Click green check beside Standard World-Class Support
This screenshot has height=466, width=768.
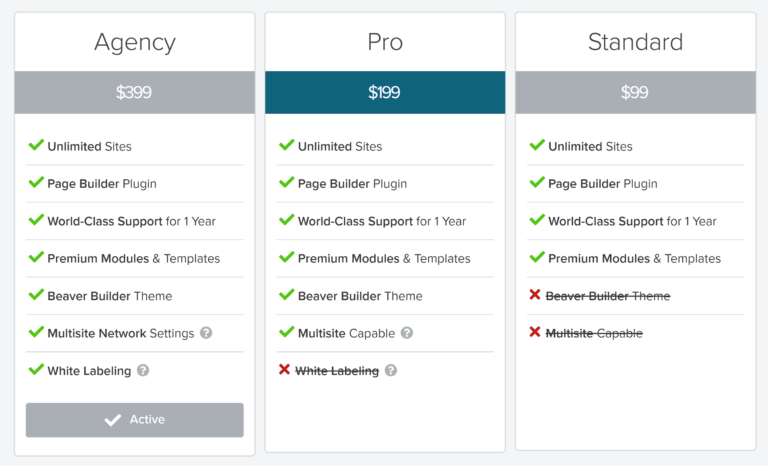(537, 220)
